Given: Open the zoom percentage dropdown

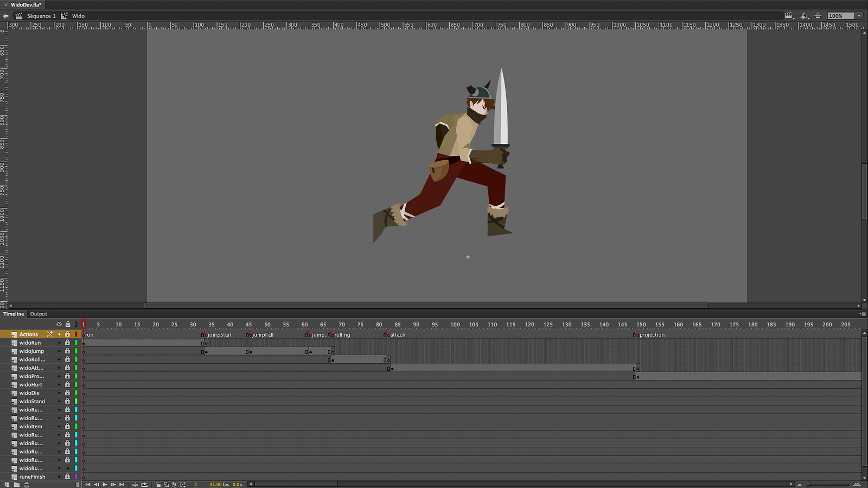Looking at the screenshot, I should coord(859,16).
